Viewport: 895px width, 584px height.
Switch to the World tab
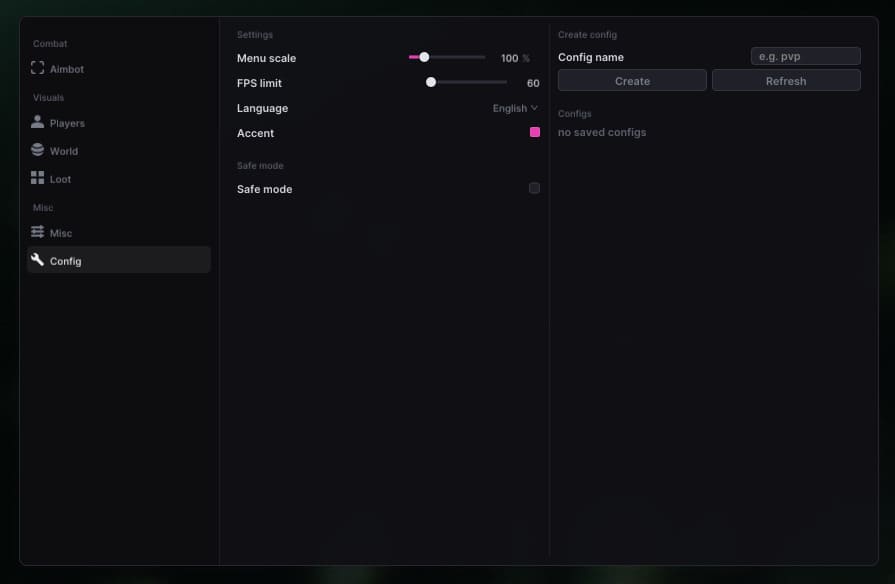pyautogui.click(x=119, y=151)
